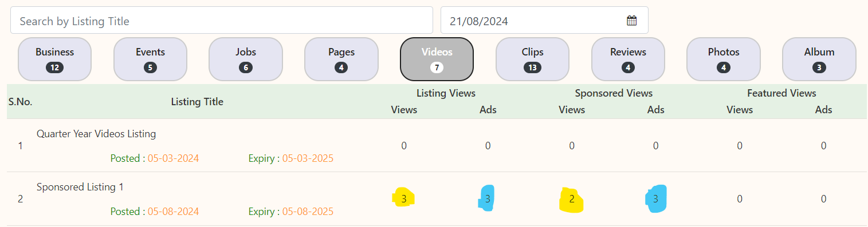Select the Sponsored Views column header
The width and height of the screenshot is (868, 227).
(x=614, y=93)
